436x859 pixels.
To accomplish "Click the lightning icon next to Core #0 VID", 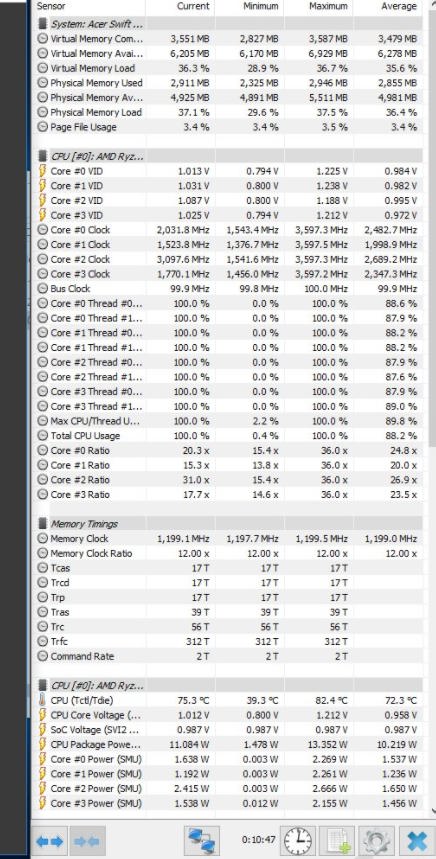I will coord(42,171).
